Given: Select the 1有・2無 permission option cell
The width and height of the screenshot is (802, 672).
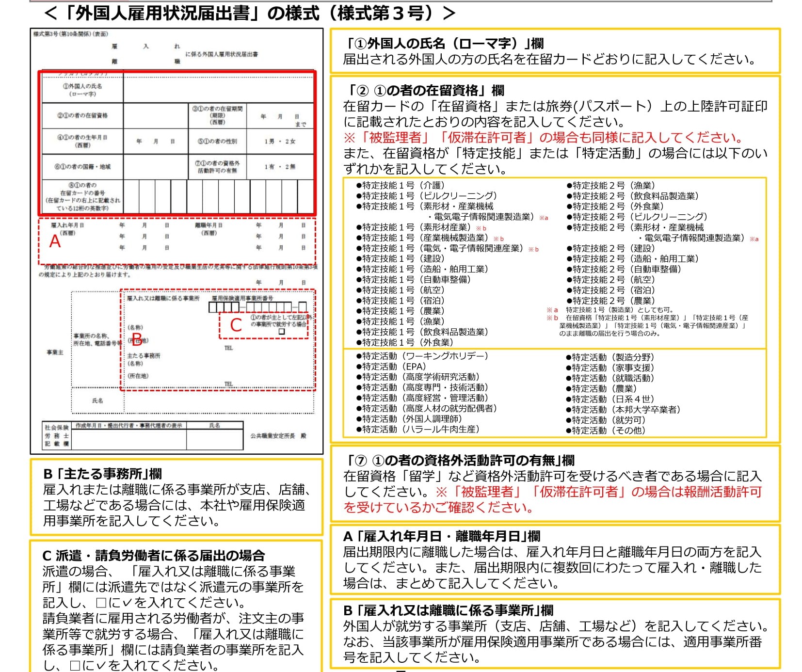Looking at the screenshot, I should pos(280,167).
